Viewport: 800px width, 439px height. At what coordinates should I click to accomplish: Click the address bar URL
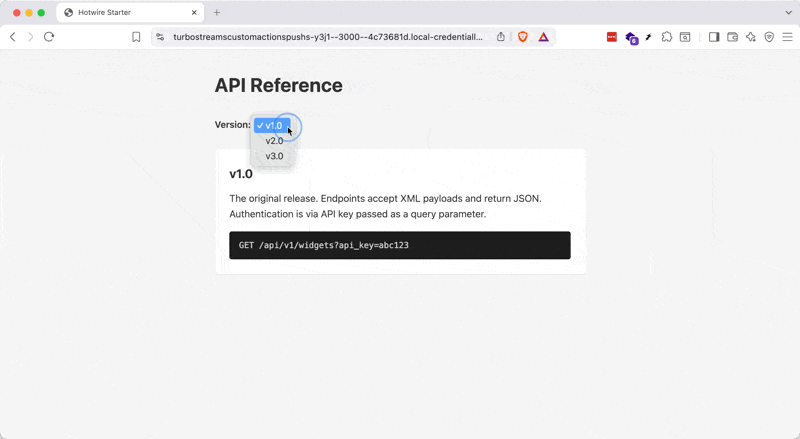328,37
